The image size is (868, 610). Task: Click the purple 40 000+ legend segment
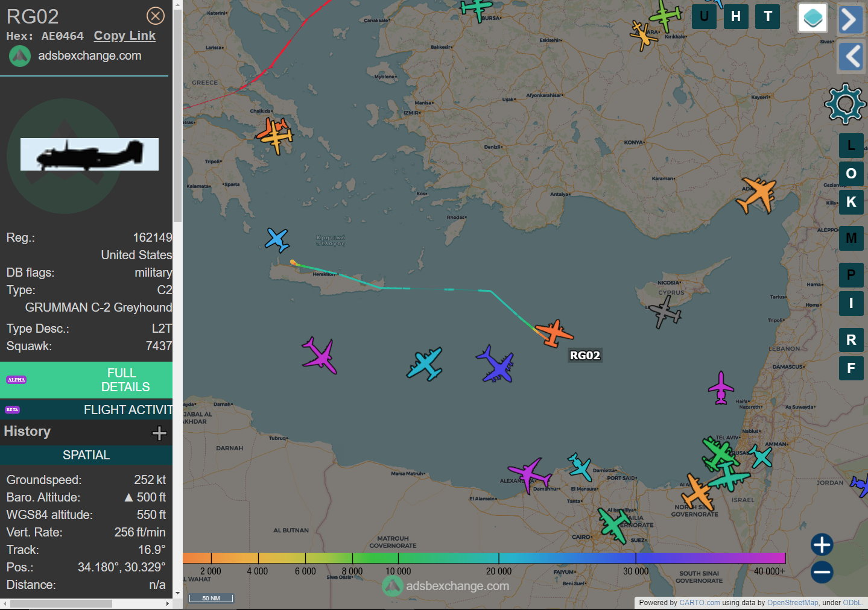[x=770, y=558]
